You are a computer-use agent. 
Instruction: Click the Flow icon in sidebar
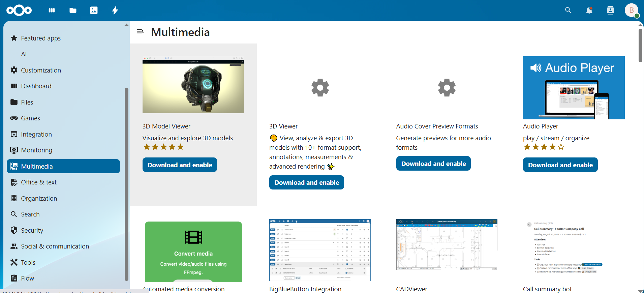[14, 278]
